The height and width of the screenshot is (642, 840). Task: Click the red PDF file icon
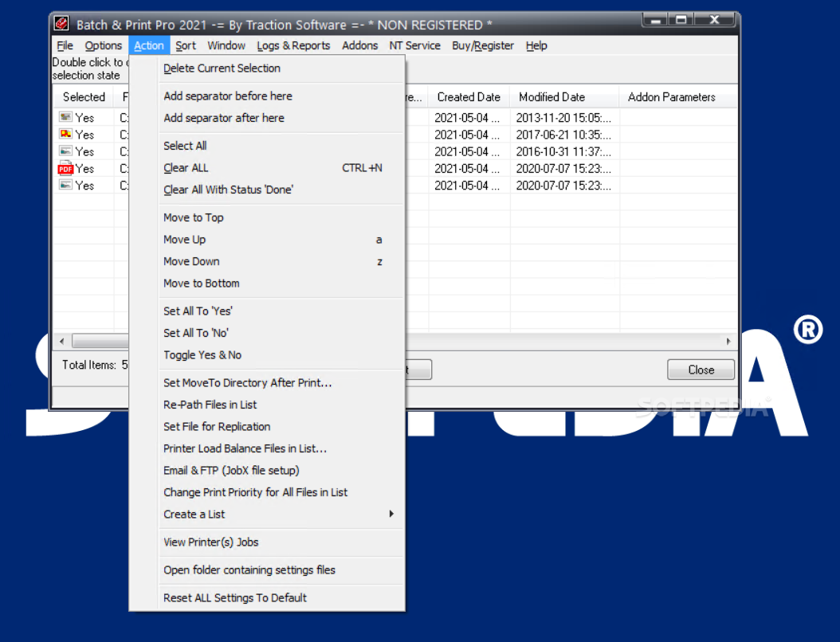click(x=65, y=168)
